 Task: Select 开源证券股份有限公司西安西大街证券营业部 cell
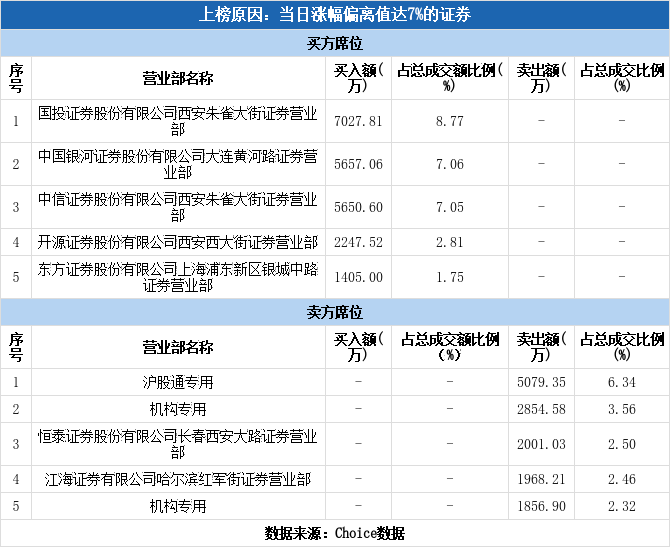(x=178, y=242)
